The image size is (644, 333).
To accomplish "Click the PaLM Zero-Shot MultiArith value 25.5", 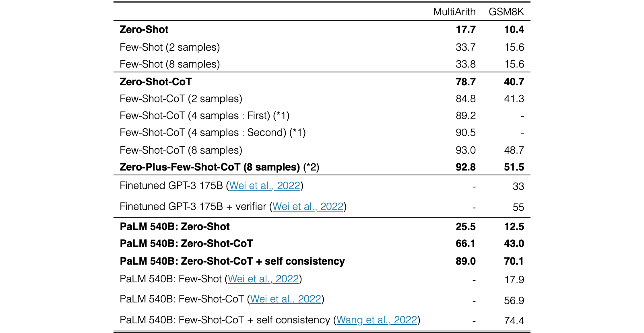I will click(466, 227).
